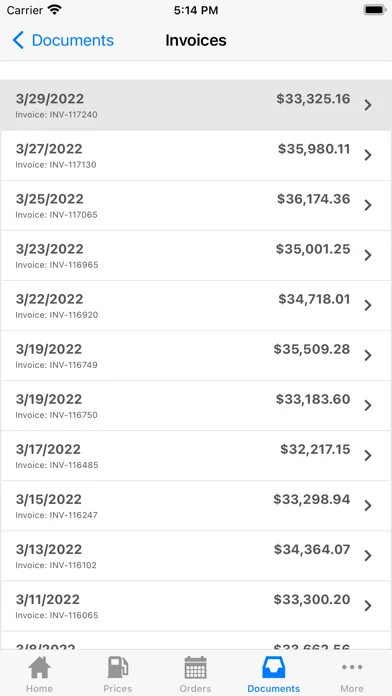
Task: Tap the battery indicator in status bar
Action: [375, 10]
